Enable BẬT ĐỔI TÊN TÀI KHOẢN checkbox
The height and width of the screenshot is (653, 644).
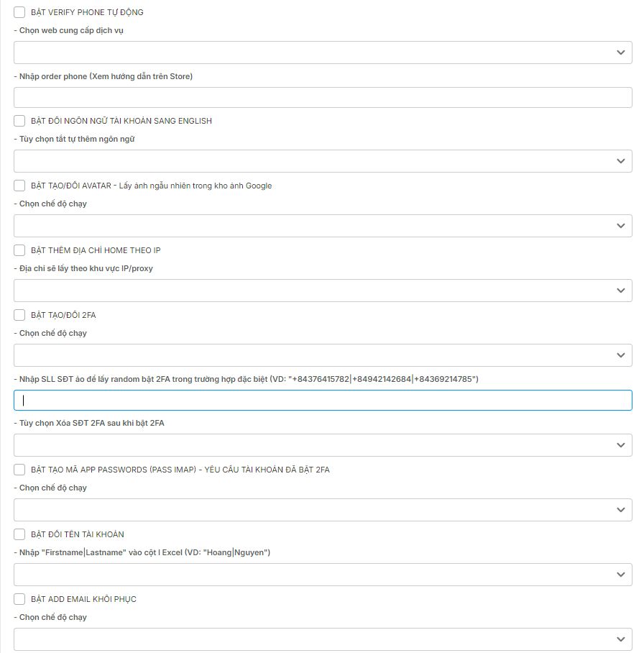(x=19, y=534)
